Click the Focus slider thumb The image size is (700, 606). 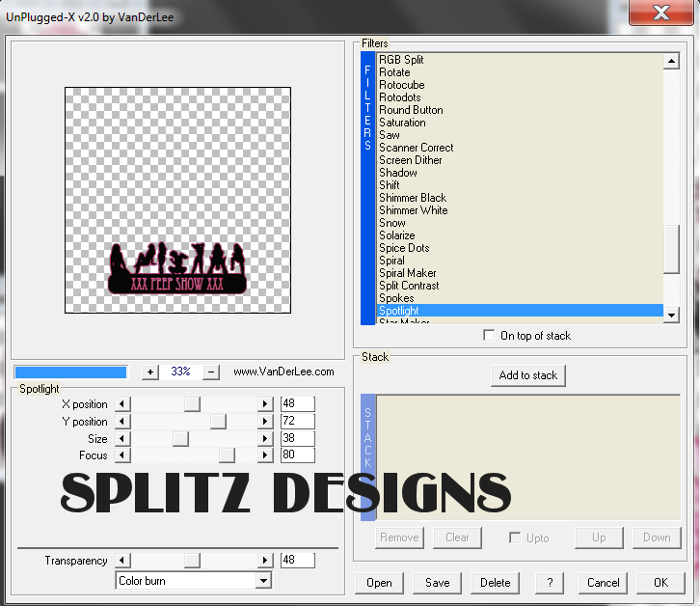pyautogui.click(x=227, y=455)
